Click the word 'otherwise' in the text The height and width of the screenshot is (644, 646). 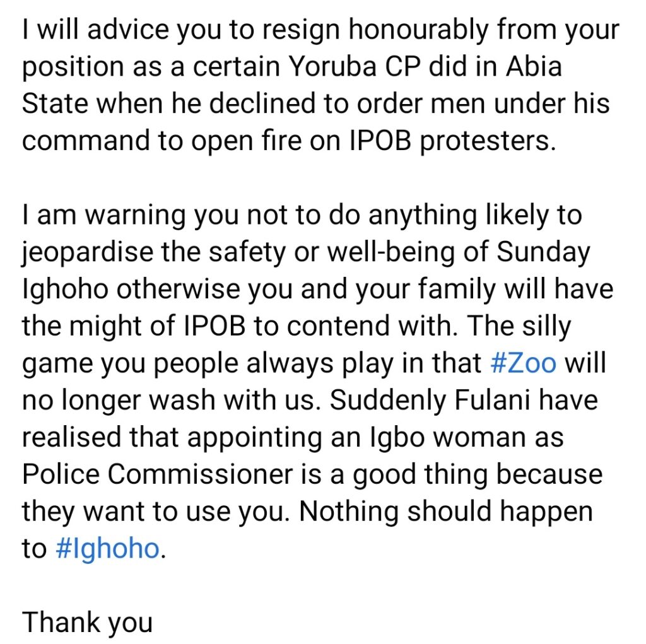[178, 289]
